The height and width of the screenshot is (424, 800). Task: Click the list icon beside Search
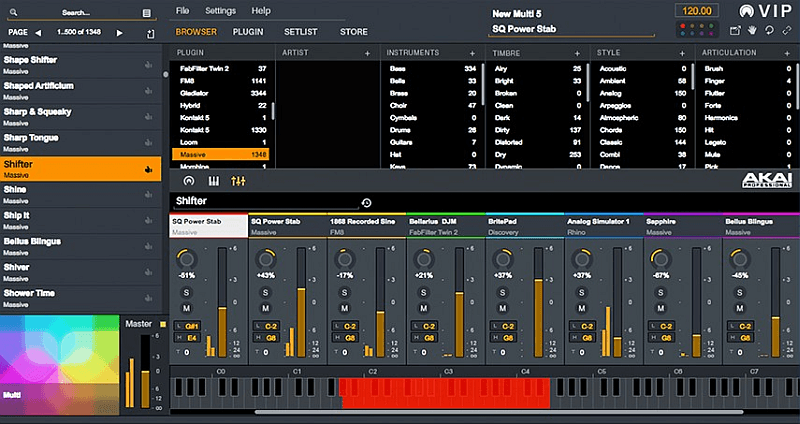pyautogui.click(x=147, y=13)
